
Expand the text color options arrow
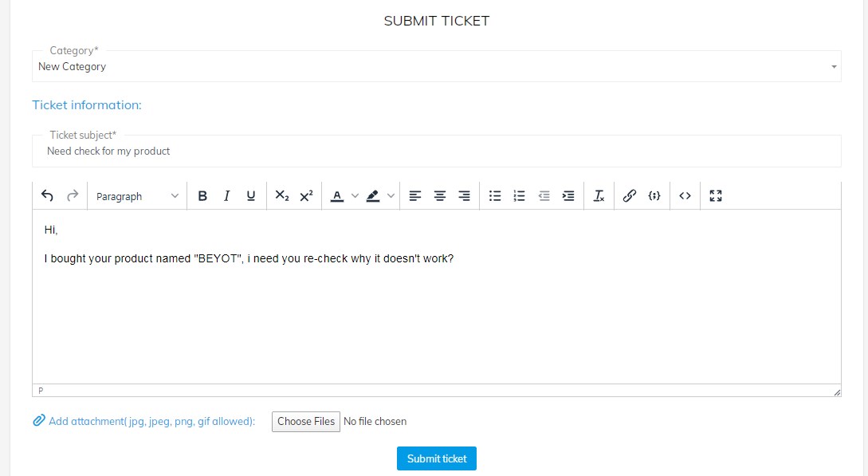(x=355, y=195)
